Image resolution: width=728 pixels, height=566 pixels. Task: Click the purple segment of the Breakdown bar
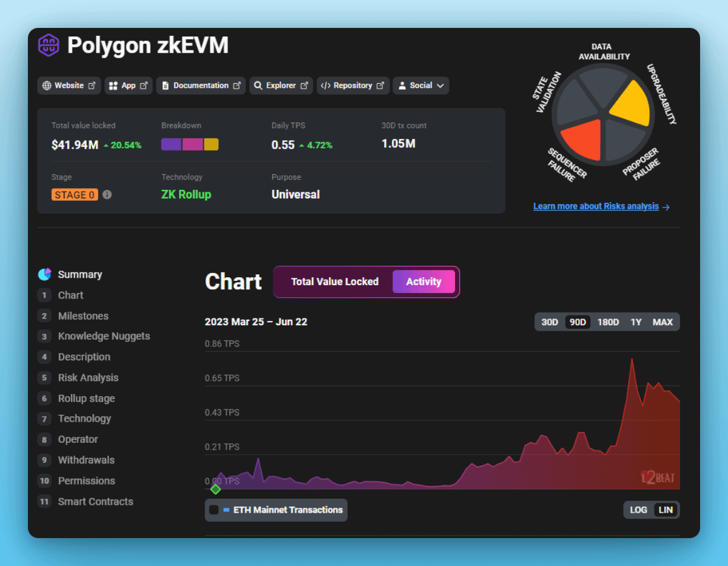171,144
